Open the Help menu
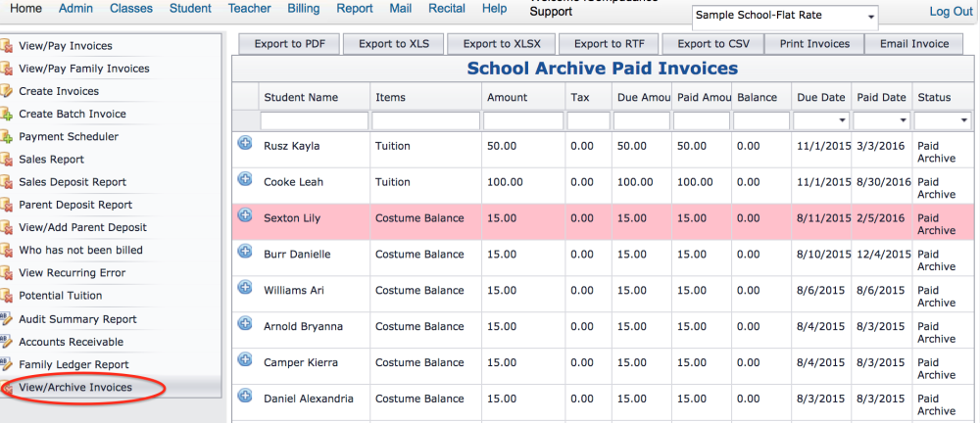The image size is (980, 423). pyautogui.click(x=494, y=9)
